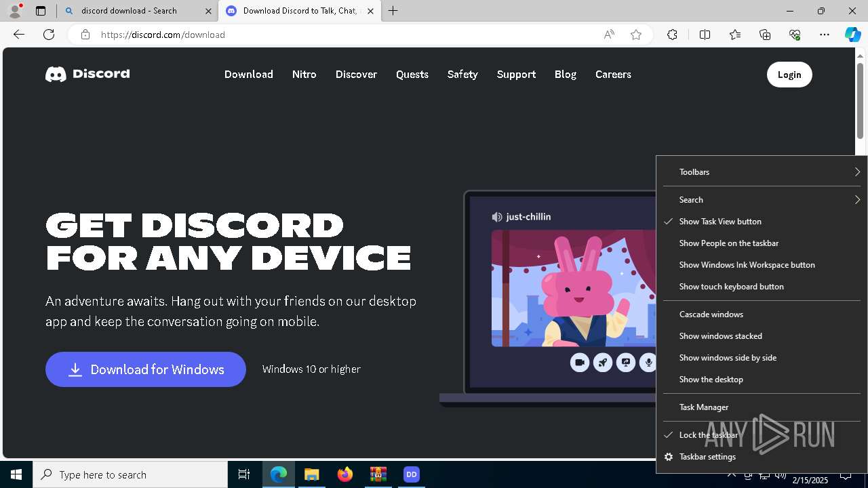Open the Blog nav link
Screen dimensions: 868x488
[566, 75]
